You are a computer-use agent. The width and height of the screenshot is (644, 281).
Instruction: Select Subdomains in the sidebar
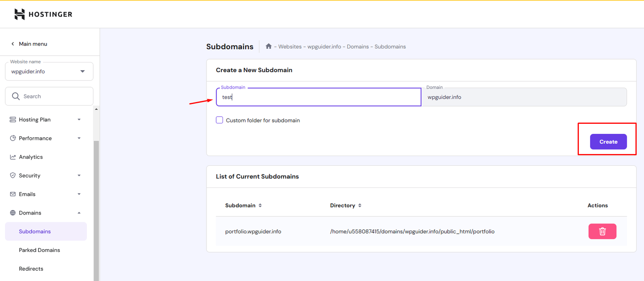[x=46, y=231]
